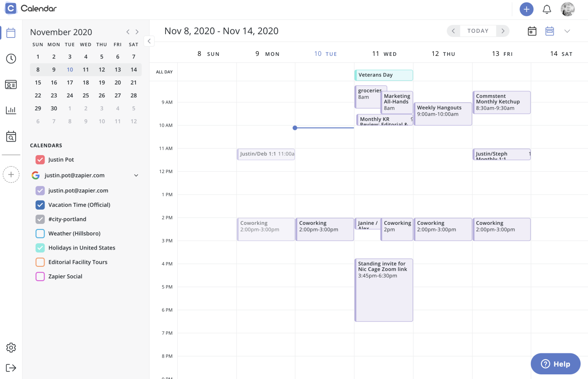
Task: Open the notifications bell
Action: point(547,9)
